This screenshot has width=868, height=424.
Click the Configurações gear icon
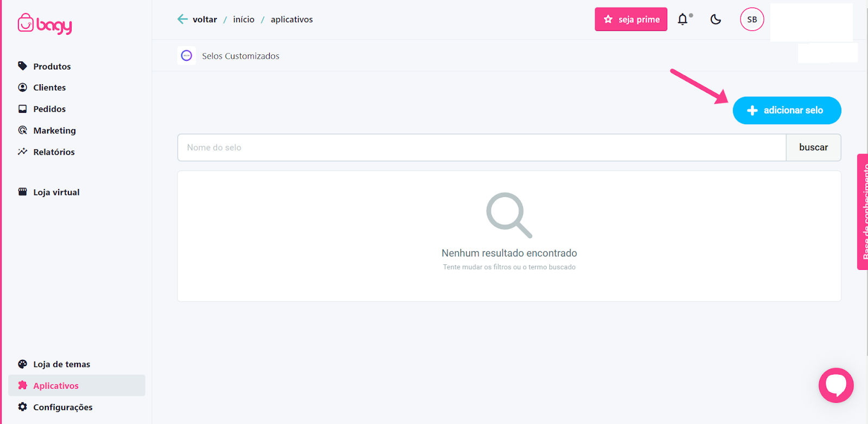point(22,407)
